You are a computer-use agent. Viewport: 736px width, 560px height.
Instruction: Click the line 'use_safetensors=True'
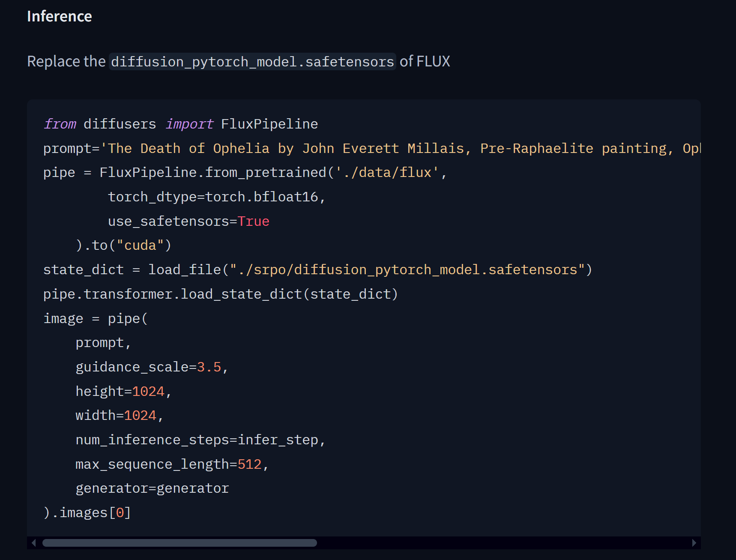pyautogui.click(x=188, y=221)
